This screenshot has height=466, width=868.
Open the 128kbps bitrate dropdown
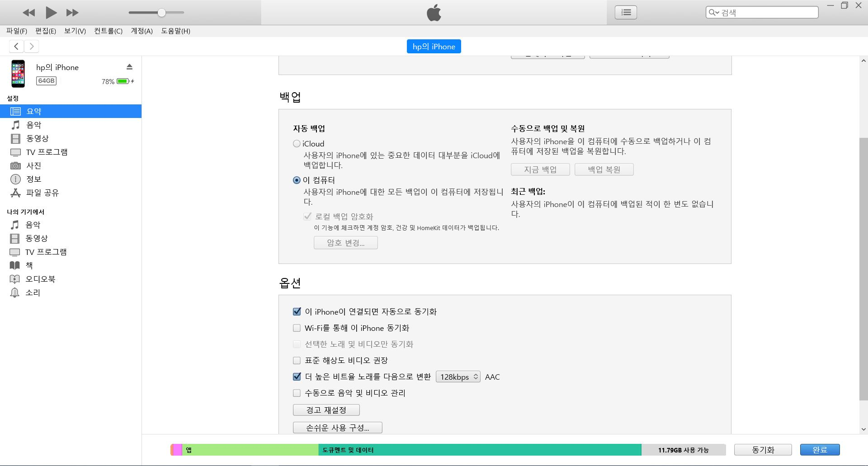point(458,377)
